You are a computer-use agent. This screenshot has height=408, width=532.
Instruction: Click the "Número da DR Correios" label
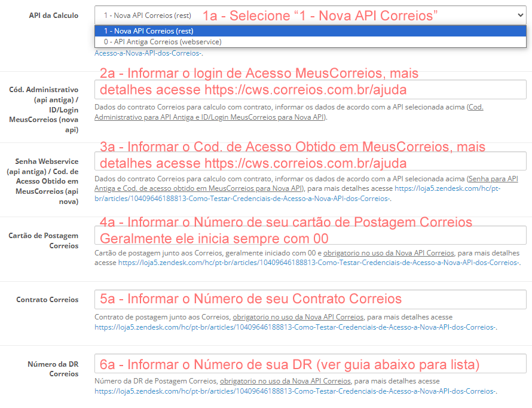(x=53, y=369)
